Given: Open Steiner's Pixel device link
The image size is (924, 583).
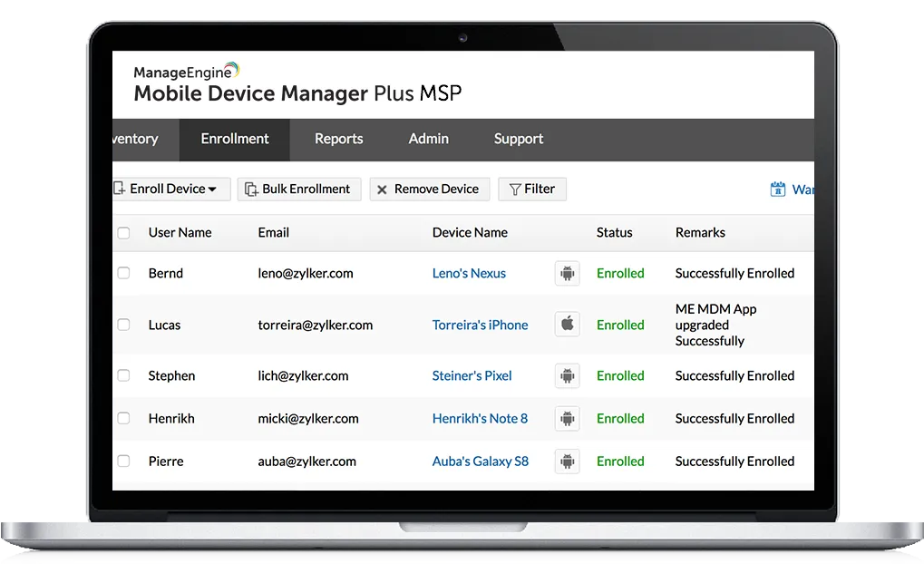Looking at the screenshot, I should click(x=472, y=376).
